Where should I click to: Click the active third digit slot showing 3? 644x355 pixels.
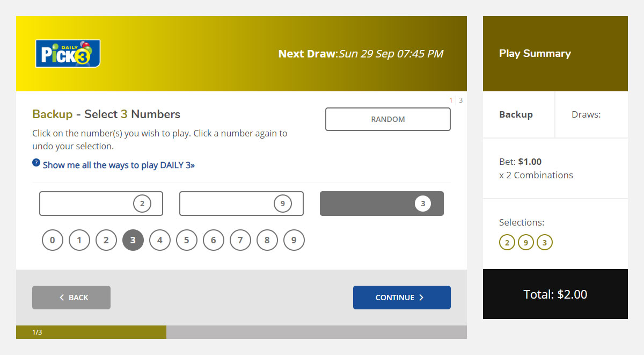point(382,204)
